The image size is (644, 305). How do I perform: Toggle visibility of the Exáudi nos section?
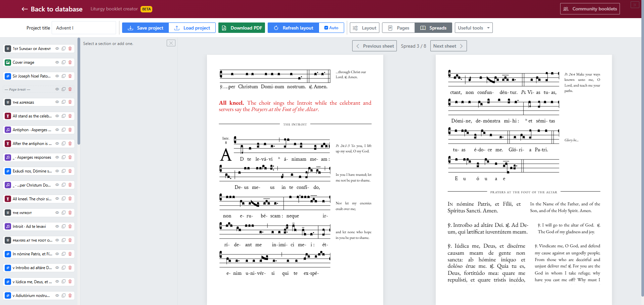(57, 171)
